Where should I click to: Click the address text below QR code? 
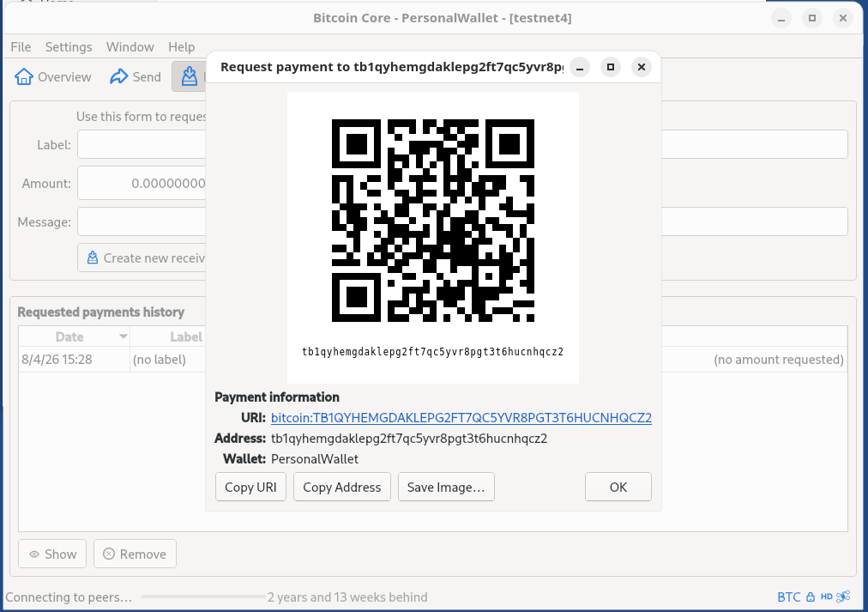click(433, 352)
